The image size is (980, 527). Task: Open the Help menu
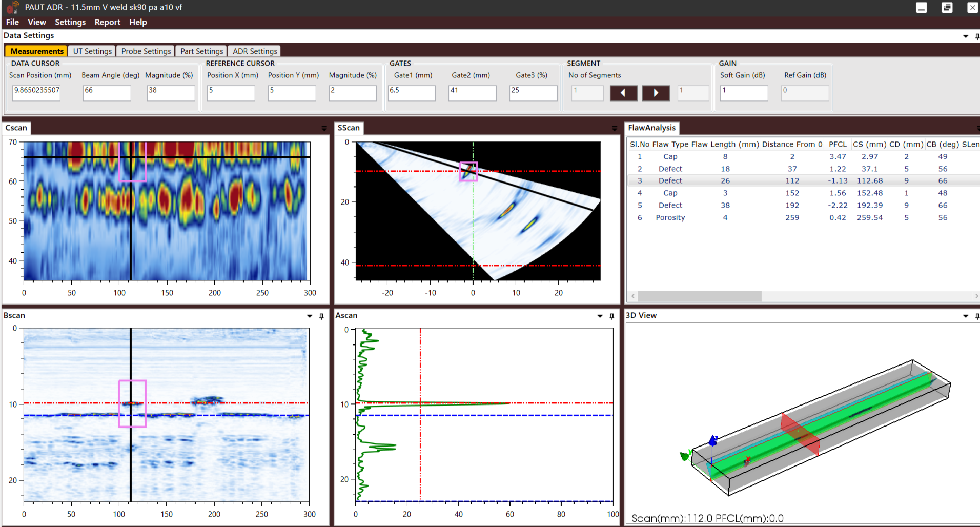click(138, 22)
